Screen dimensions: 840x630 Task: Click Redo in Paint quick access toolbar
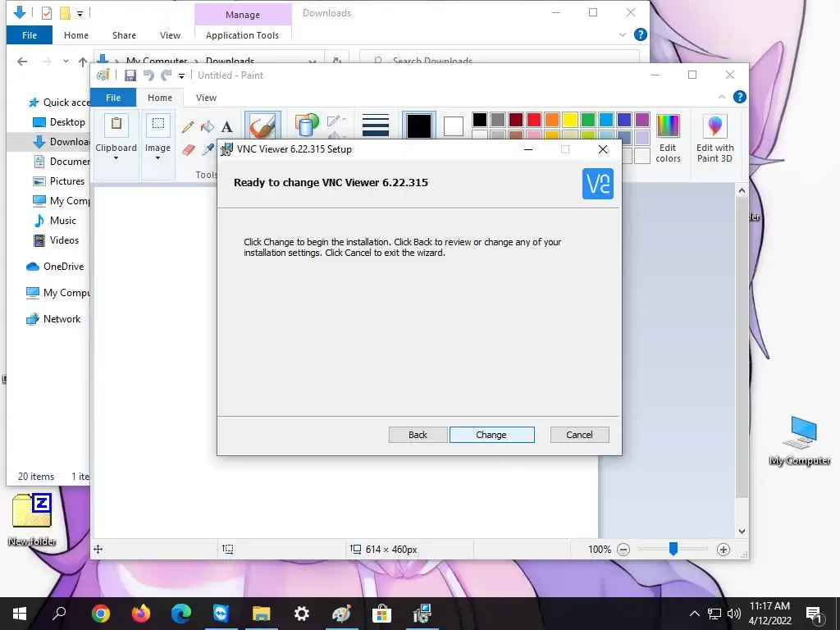coord(167,75)
